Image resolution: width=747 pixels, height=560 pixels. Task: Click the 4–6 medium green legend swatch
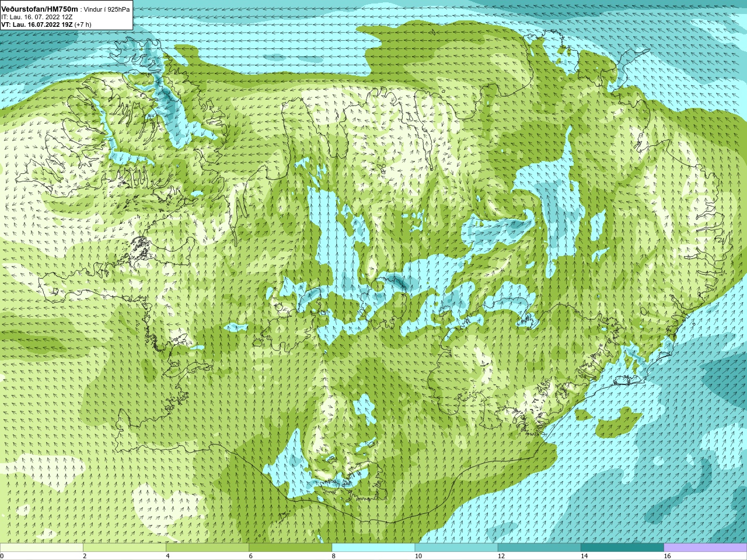(207, 548)
